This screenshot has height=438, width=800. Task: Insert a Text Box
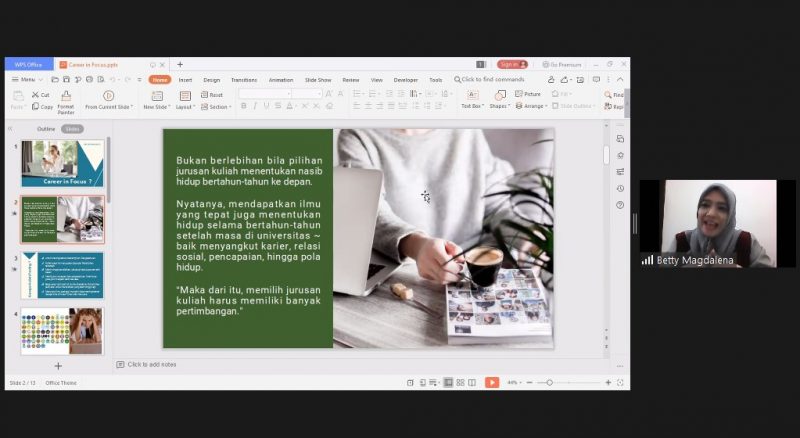(472, 95)
